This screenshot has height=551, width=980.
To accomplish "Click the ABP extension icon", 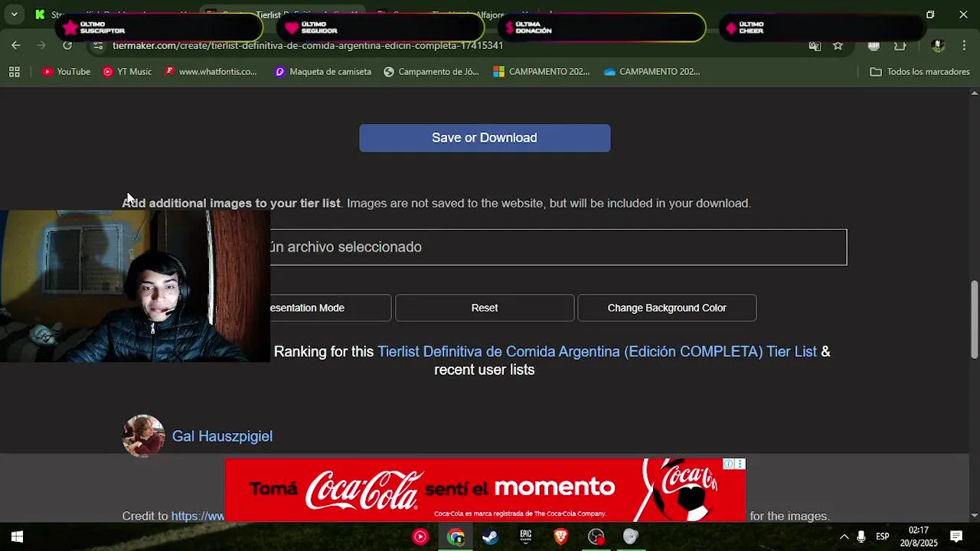I will point(874,46).
